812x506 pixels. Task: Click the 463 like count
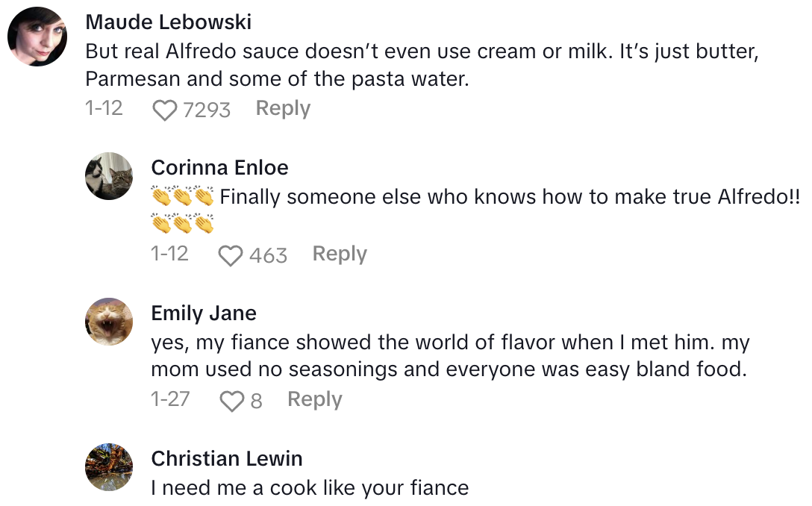268,256
